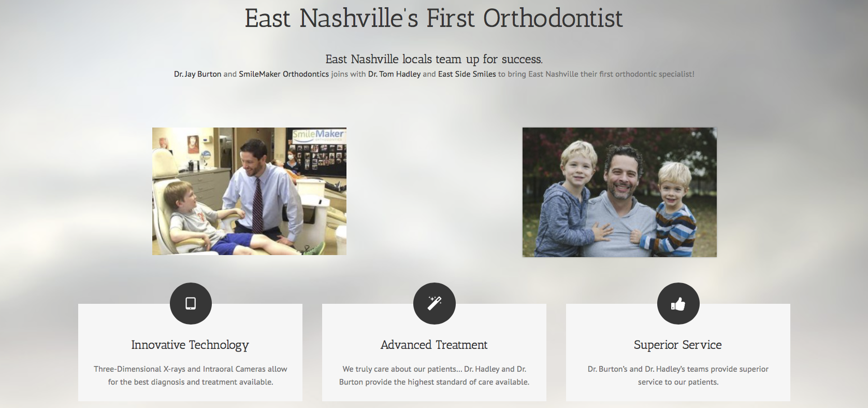Click the Superior Service card panel
This screenshot has width=868, height=408.
tap(678, 353)
